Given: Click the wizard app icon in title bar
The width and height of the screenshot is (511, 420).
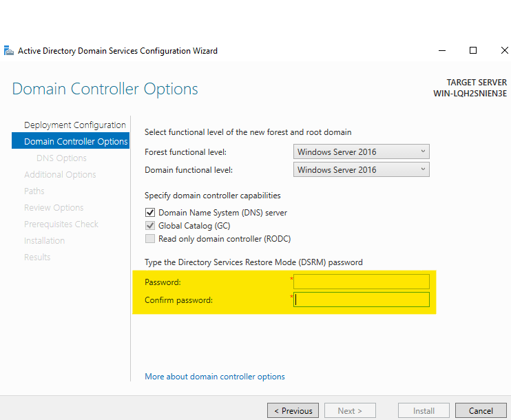Looking at the screenshot, I should 8,51.
